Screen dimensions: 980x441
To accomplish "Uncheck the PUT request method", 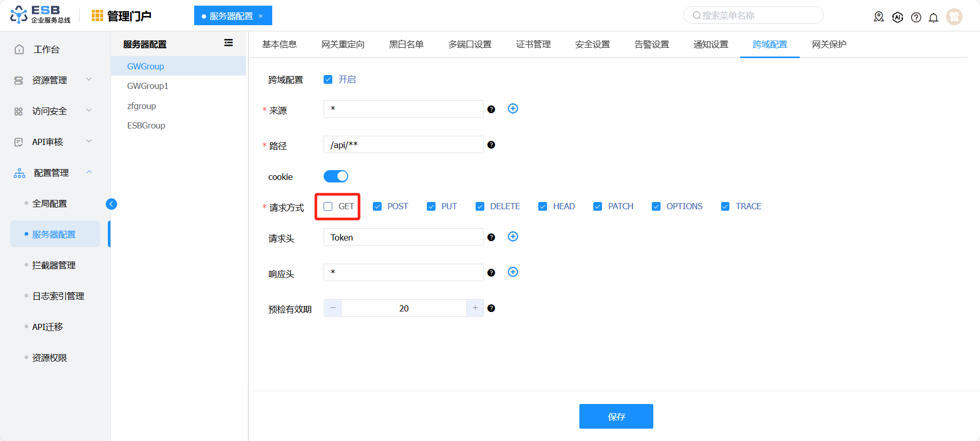I will 431,206.
